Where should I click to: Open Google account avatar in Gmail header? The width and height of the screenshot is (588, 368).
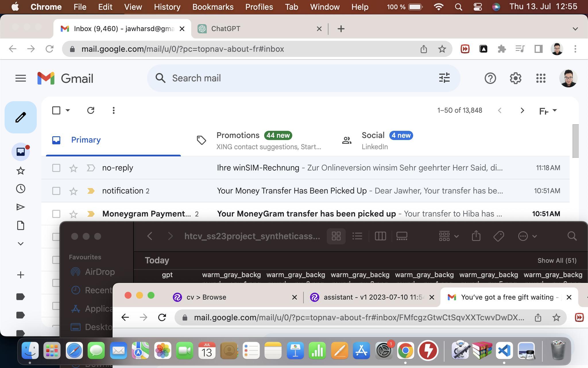point(568,78)
